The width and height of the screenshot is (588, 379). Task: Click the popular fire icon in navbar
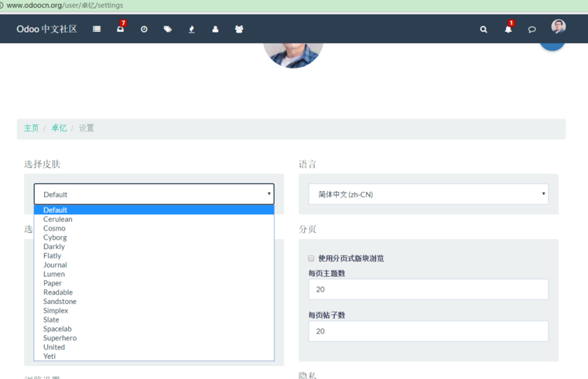coord(192,29)
